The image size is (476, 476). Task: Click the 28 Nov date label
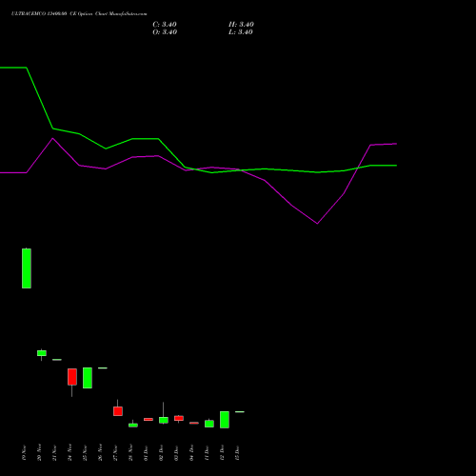coord(130,452)
